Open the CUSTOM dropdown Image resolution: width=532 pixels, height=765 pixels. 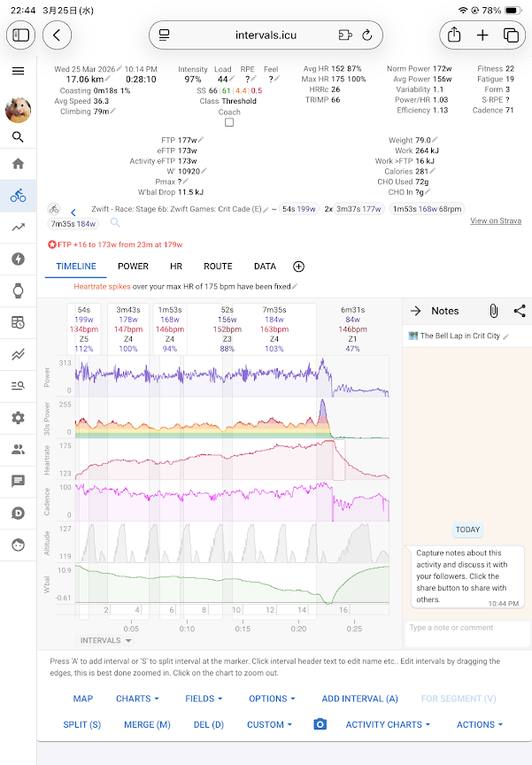[269, 724]
